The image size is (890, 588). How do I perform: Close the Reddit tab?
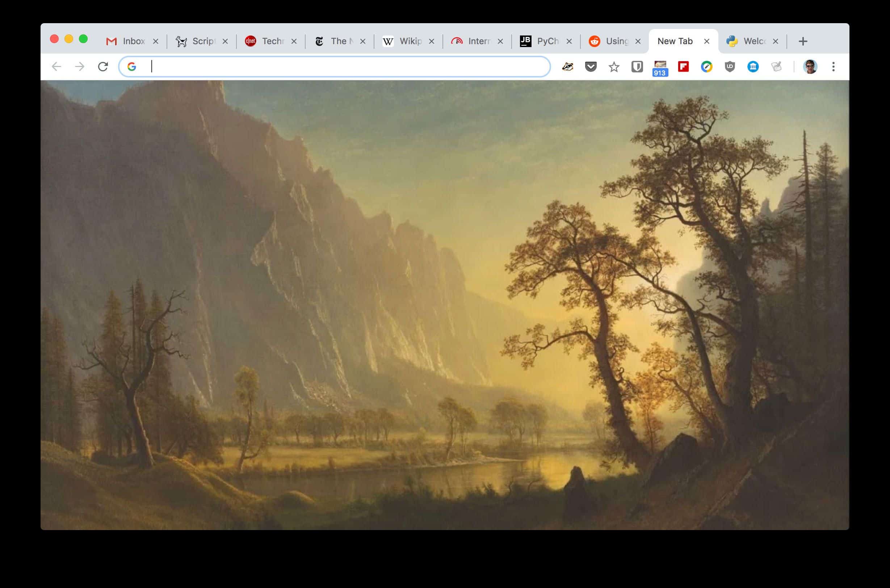[638, 41]
